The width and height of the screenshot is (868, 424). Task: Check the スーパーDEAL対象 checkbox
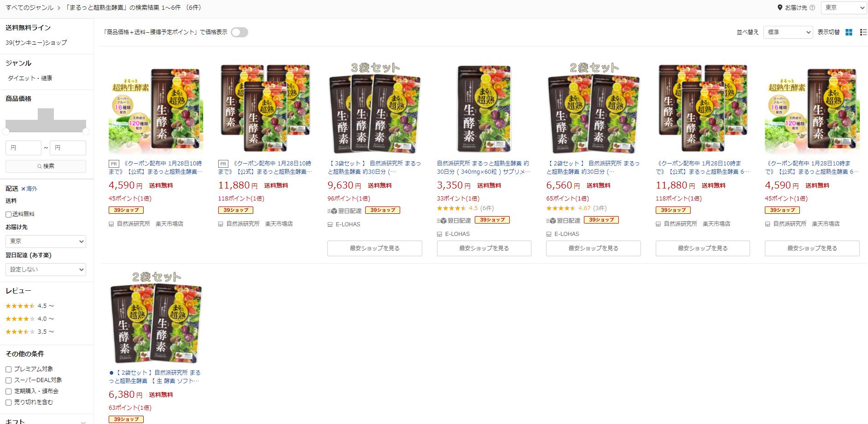[x=8, y=380]
